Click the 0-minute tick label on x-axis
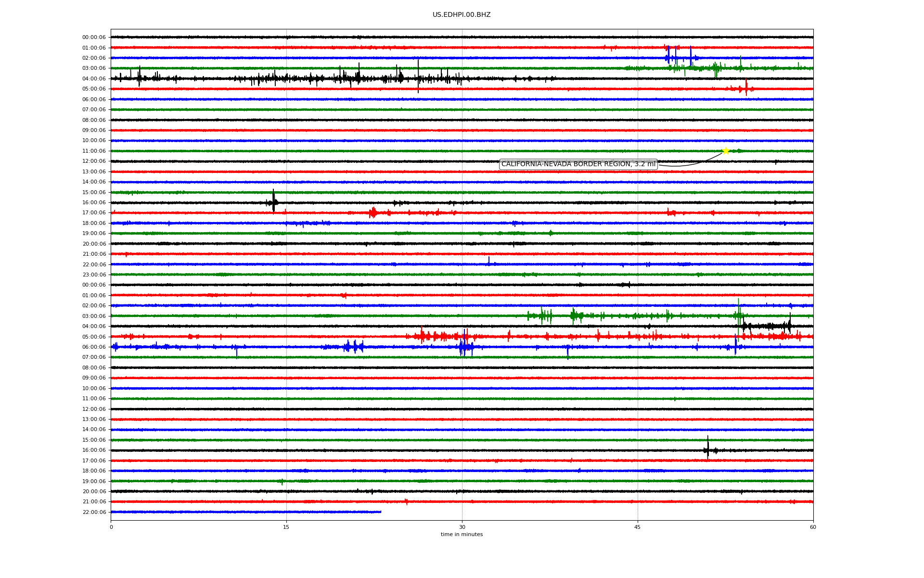This screenshot has height=578, width=924. coord(111,527)
